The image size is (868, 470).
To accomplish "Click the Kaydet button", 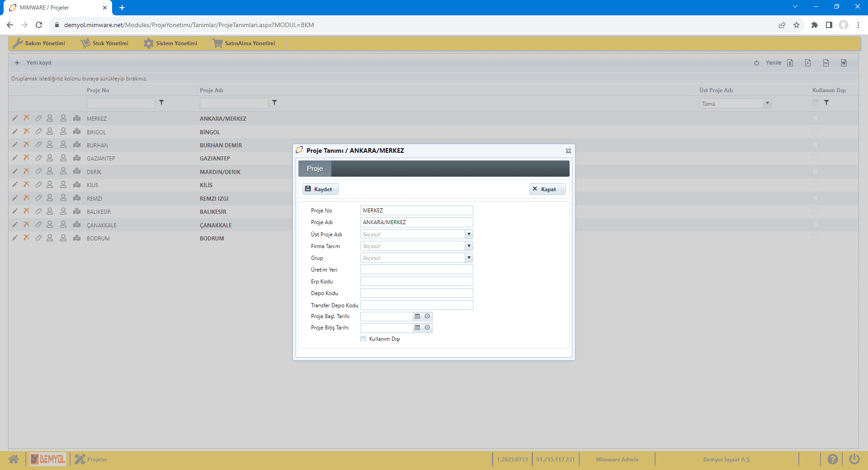I will 320,189.
